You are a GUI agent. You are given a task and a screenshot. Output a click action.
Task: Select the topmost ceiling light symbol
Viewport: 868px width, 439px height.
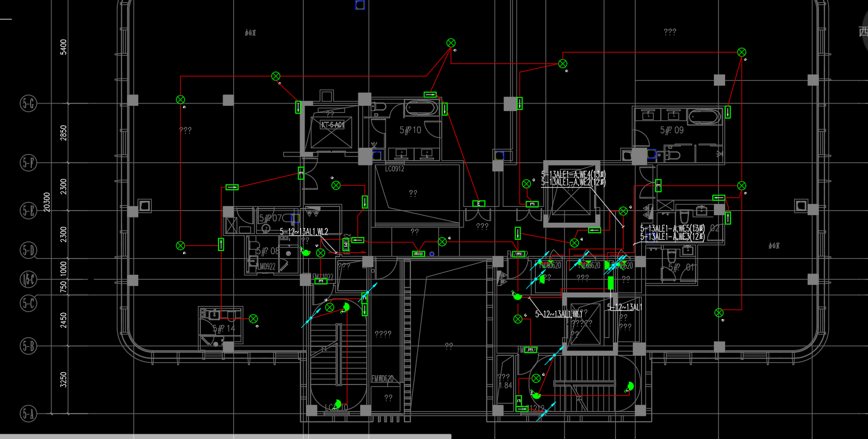451,43
